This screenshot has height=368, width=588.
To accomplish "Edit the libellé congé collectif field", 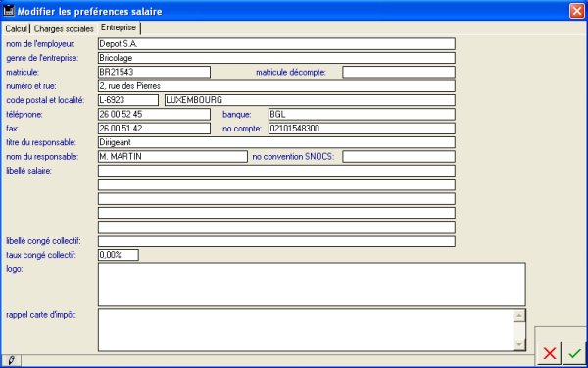I will [276, 241].
